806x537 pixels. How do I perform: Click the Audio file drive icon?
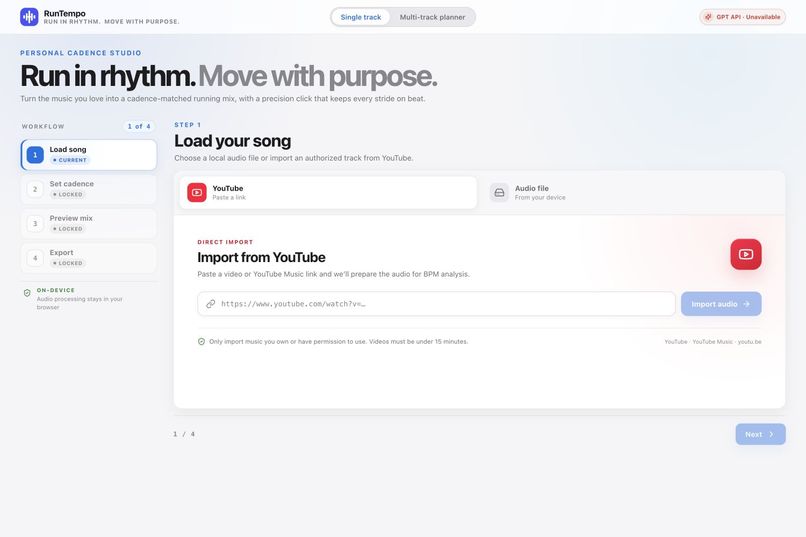(499, 193)
